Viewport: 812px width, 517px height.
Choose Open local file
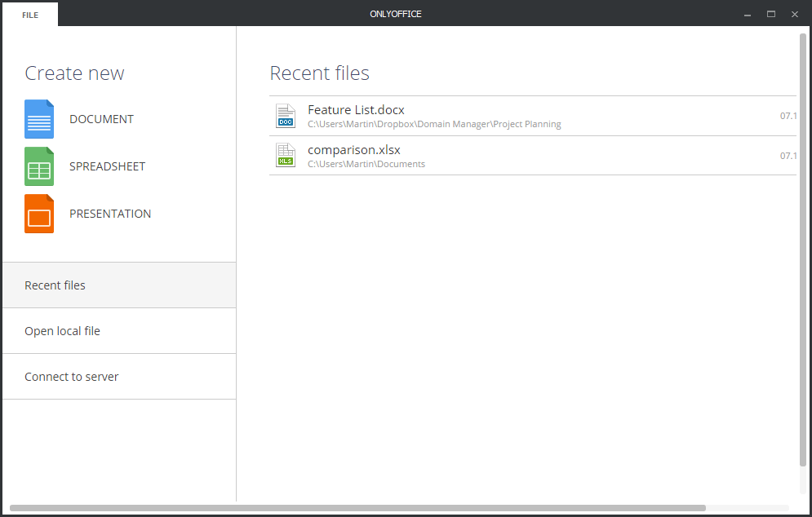pos(119,331)
